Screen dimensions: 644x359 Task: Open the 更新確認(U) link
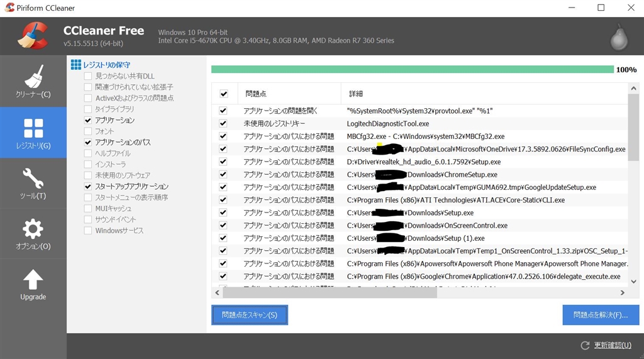coord(613,345)
